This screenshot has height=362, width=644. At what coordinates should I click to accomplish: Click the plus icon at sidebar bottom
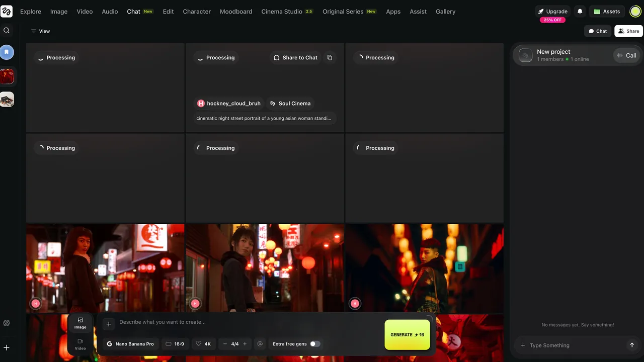[7, 347]
